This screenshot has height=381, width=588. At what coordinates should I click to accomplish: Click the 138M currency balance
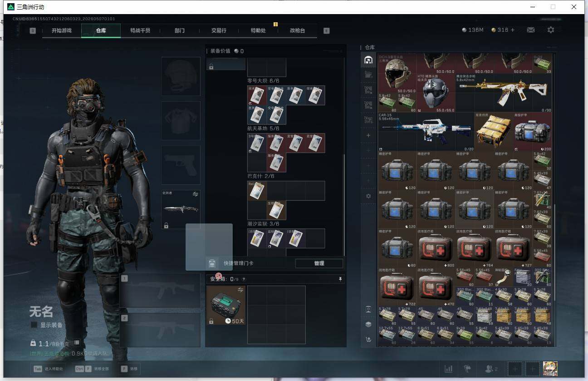tap(473, 30)
